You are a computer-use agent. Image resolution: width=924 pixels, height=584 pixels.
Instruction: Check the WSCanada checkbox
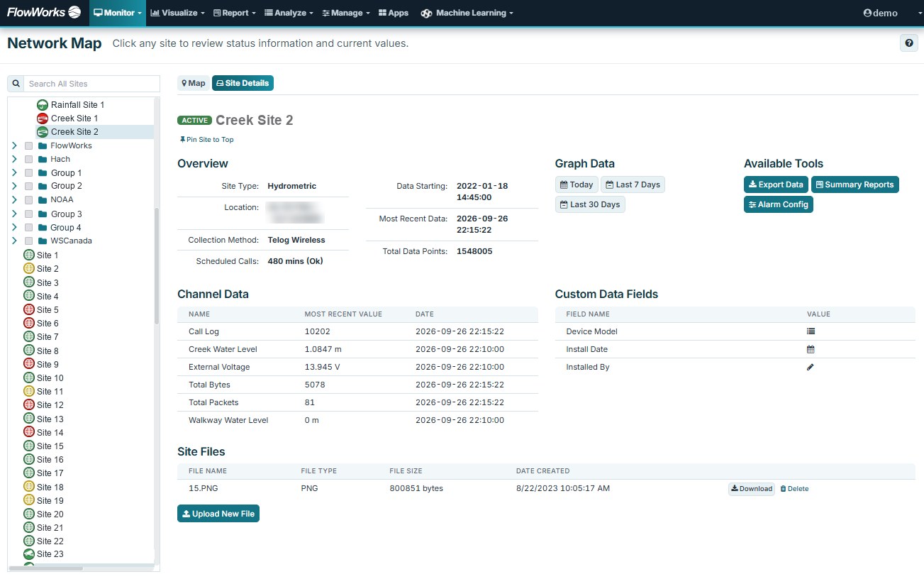[28, 241]
